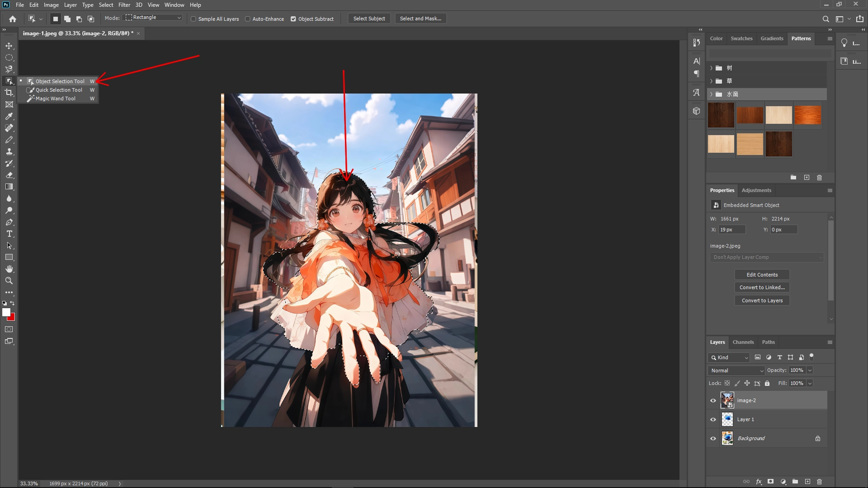Activate the Zoom tool
868x488 pixels.
[x=9, y=281]
